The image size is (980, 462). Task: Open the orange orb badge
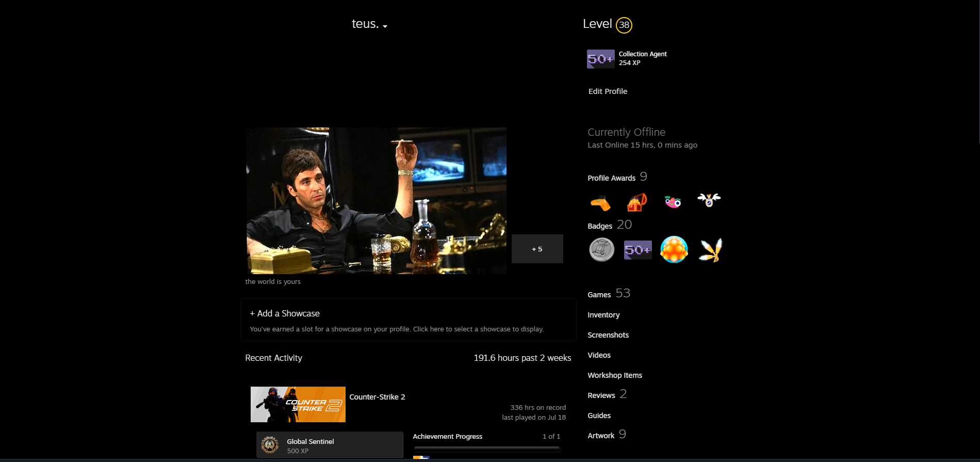coord(674,250)
